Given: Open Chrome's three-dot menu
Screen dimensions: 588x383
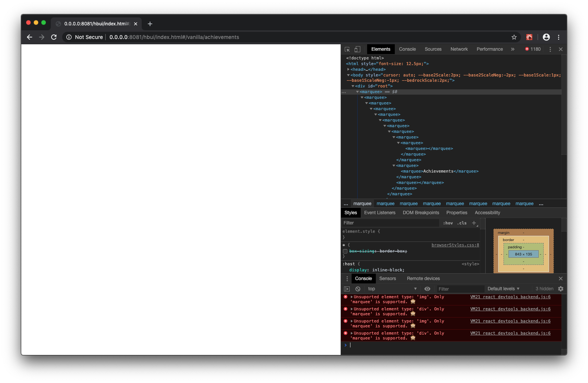Looking at the screenshot, I should tap(558, 37).
